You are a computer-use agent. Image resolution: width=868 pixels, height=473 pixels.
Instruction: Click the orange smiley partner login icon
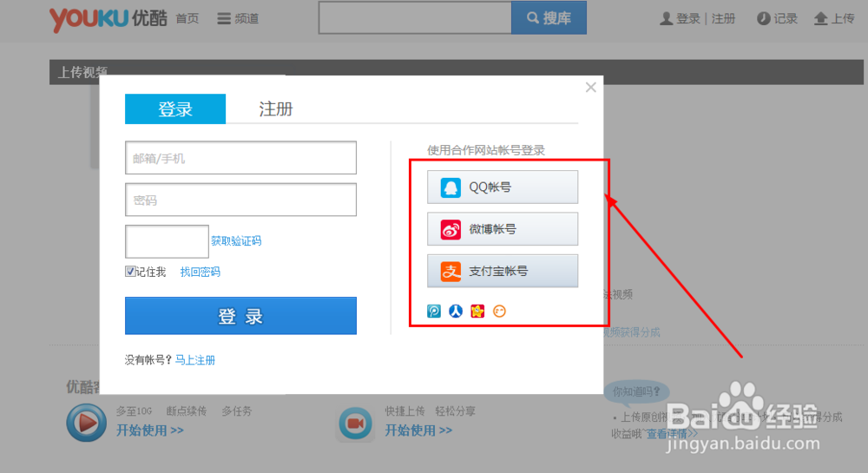coord(499,312)
